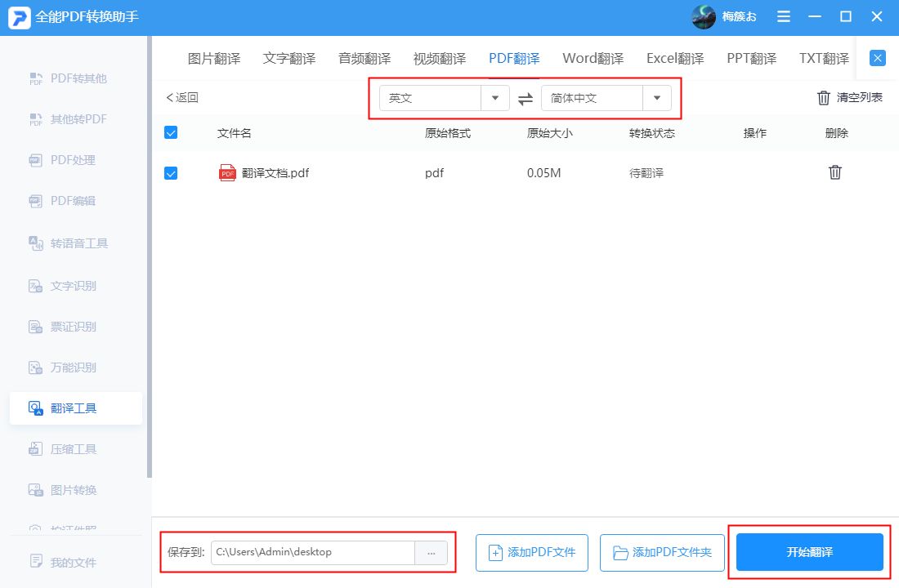The height and width of the screenshot is (588, 899).
Task: Click the save path field C:\Users\Admin\desktop
Action: tap(313, 552)
